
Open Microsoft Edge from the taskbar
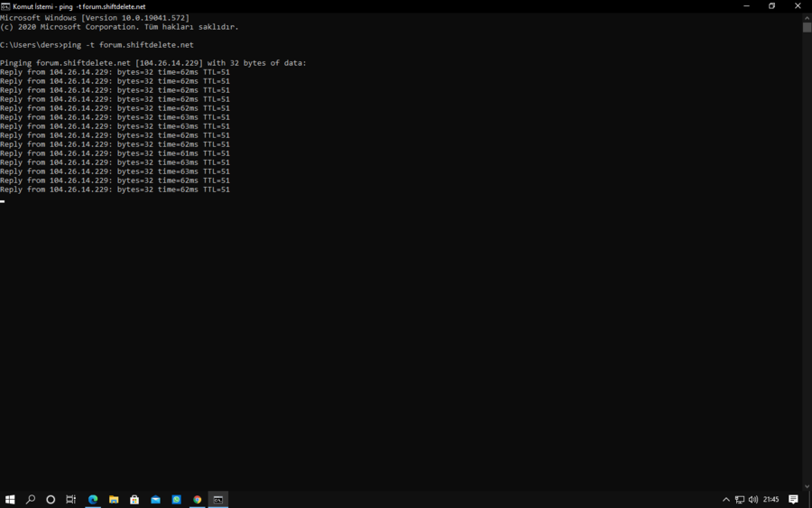[93, 499]
